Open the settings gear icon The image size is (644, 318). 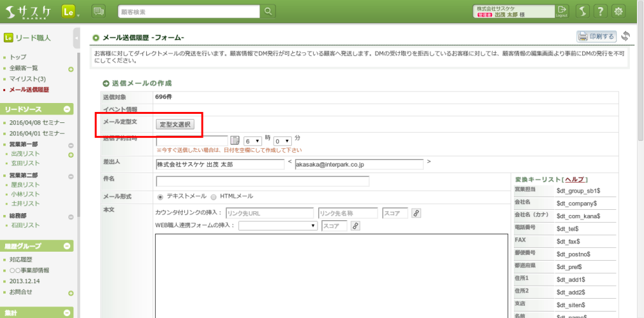618,11
